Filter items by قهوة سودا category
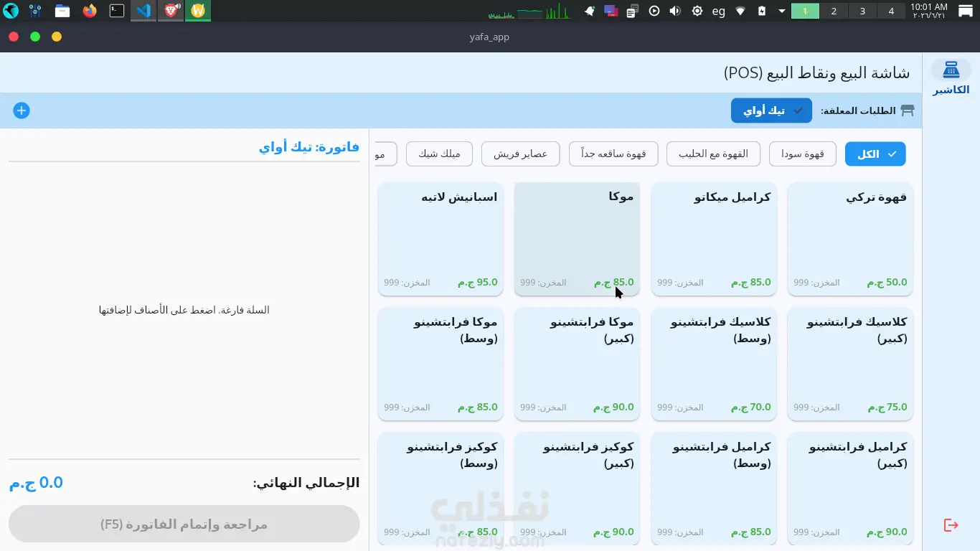 [803, 154]
